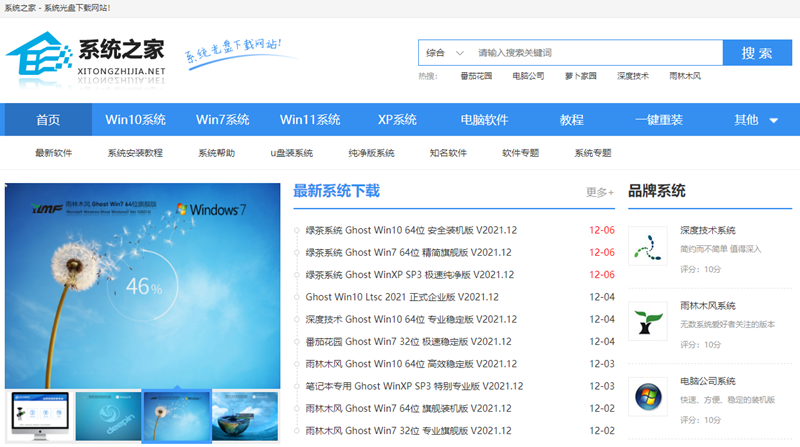Click 更多+ beside 最新系统下载

[x=599, y=192]
